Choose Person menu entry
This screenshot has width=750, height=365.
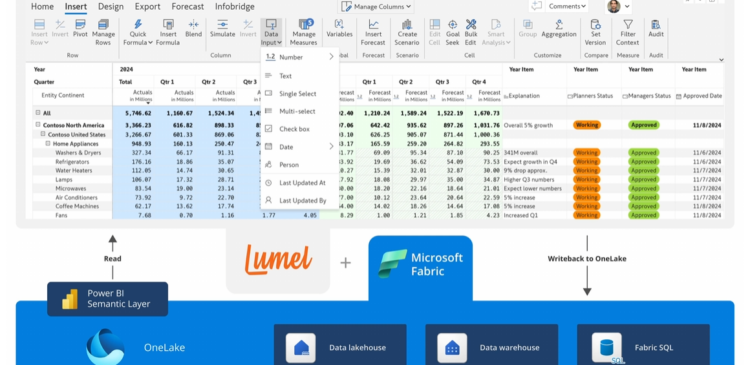pos(299,165)
